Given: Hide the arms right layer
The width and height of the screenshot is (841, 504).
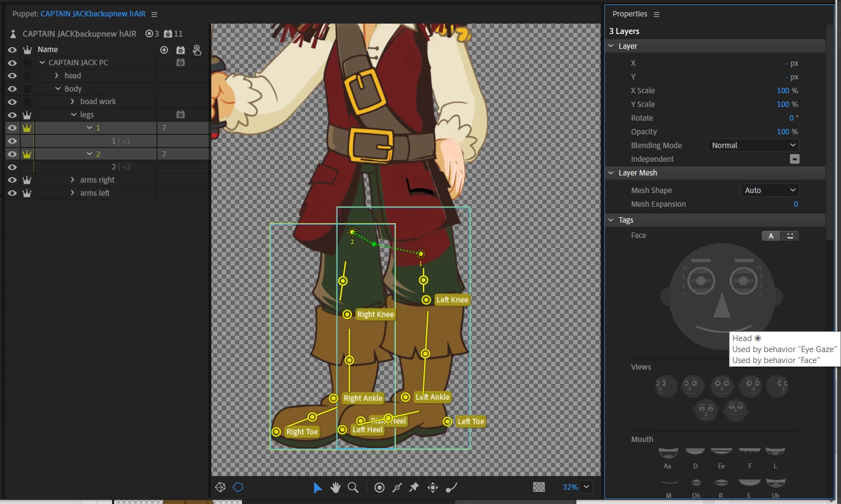Looking at the screenshot, I should point(12,180).
